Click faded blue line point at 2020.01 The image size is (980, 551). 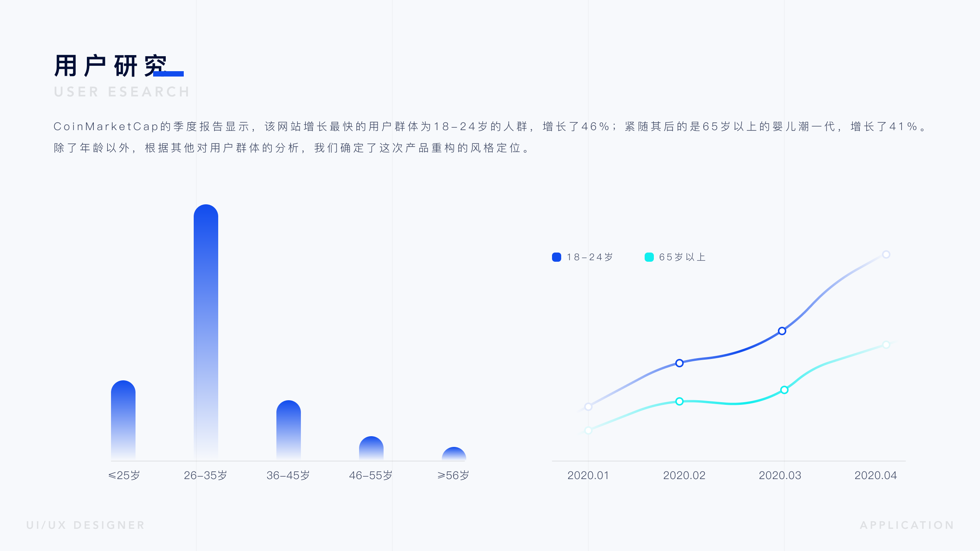(x=588, y=407)
